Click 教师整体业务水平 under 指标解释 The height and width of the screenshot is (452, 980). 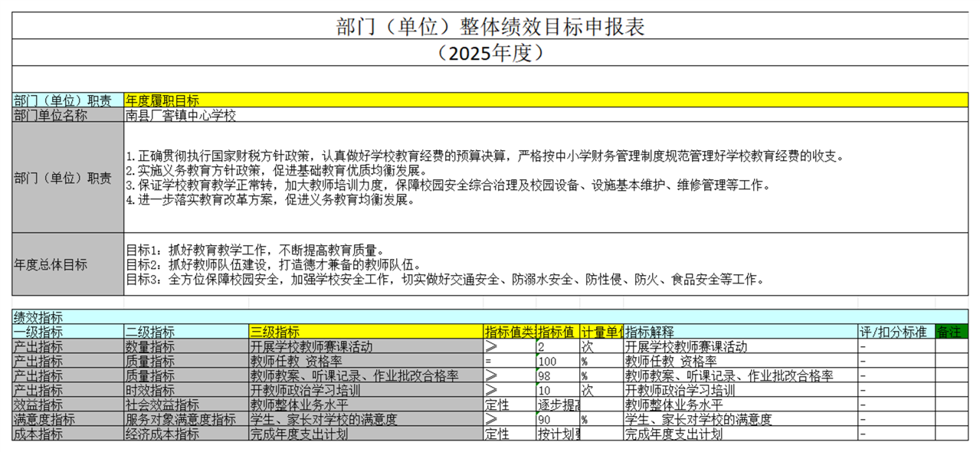(x=740, y=405)
